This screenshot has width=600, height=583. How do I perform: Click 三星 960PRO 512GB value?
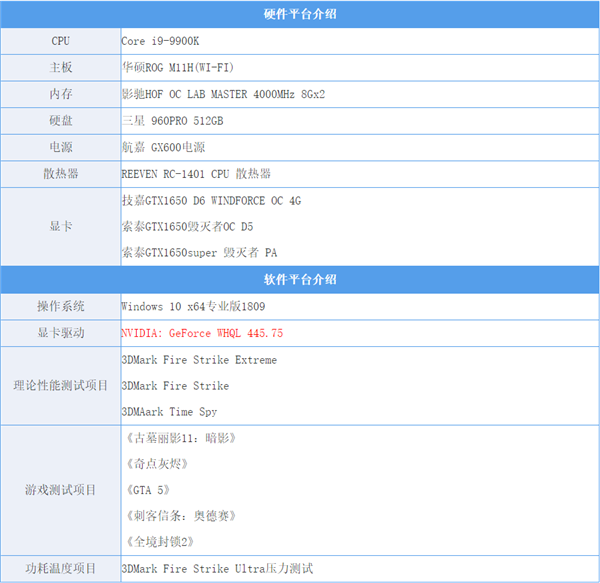(x=173, y=121)
